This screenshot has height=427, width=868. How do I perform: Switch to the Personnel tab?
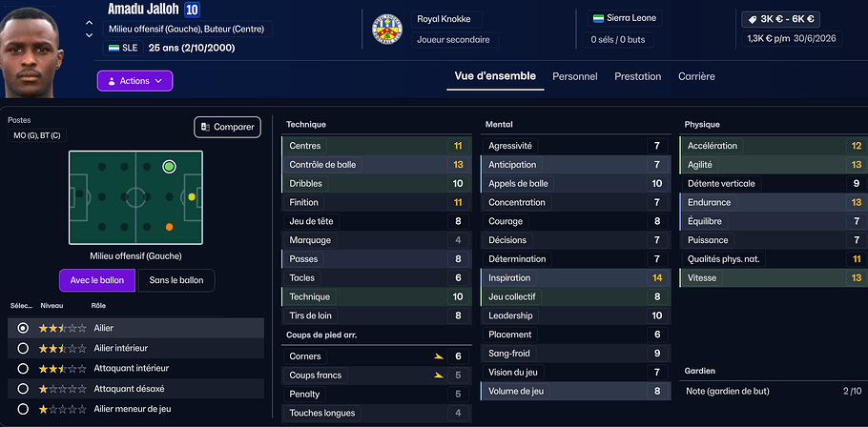(x=574, y=76)
